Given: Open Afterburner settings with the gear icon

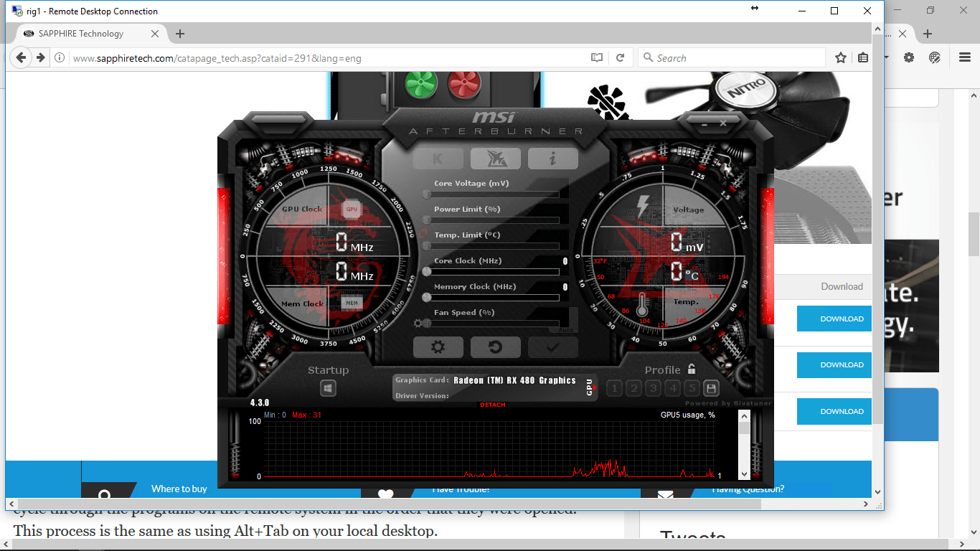Looking at the screenshot, I should tap(438, 347).
